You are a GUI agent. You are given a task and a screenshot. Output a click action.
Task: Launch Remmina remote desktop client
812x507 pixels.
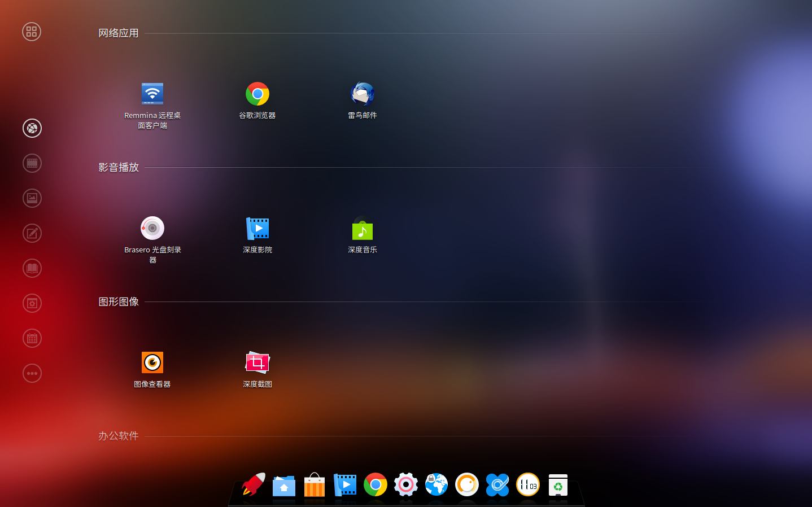tap(152, 94)
